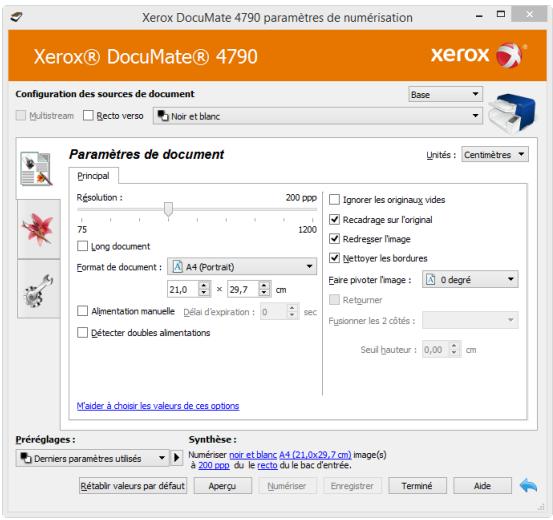Screen dimensions: 553x520
Task: Click the scanner icon in title bar
Action: (17, 16)
